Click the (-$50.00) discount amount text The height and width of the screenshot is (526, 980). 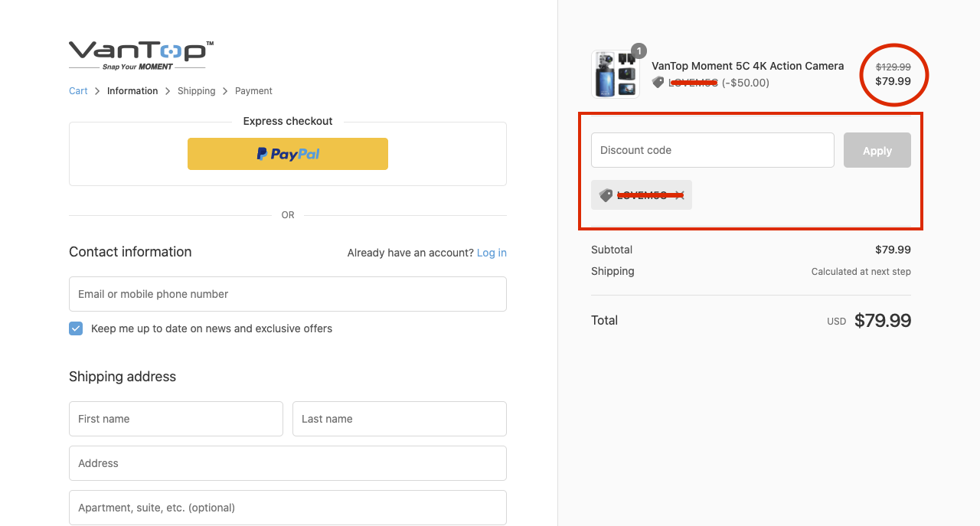pos(746,83)
